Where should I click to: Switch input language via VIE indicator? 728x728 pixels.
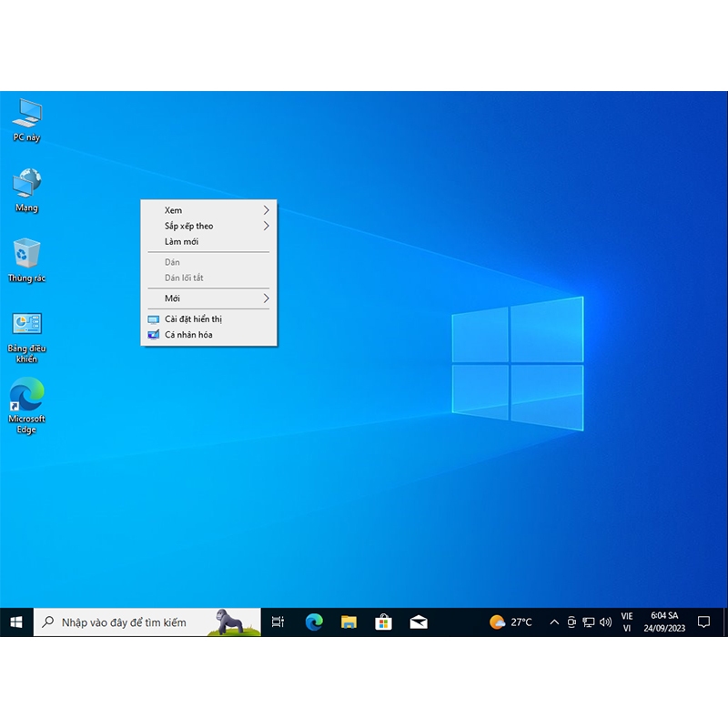pyautogui.click(x=626, y=622)
